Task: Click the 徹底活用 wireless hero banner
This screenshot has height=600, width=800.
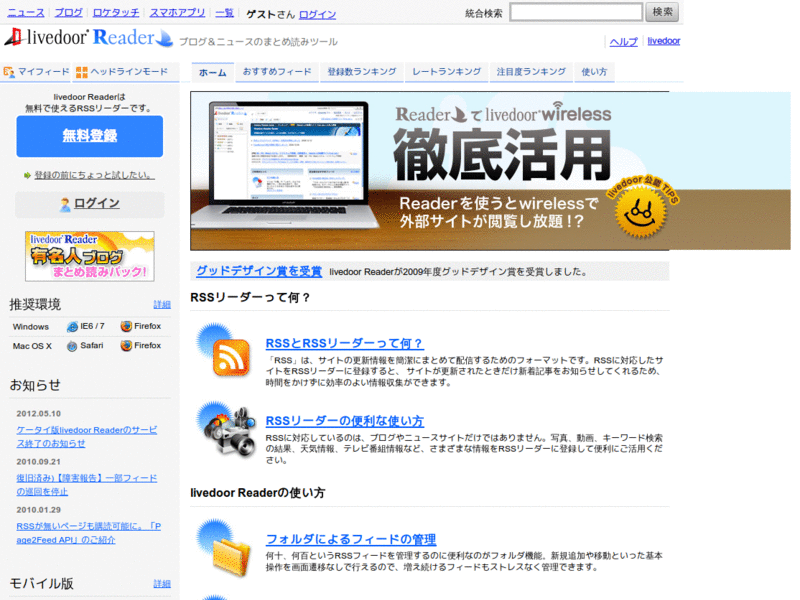Action: point(430,171)
